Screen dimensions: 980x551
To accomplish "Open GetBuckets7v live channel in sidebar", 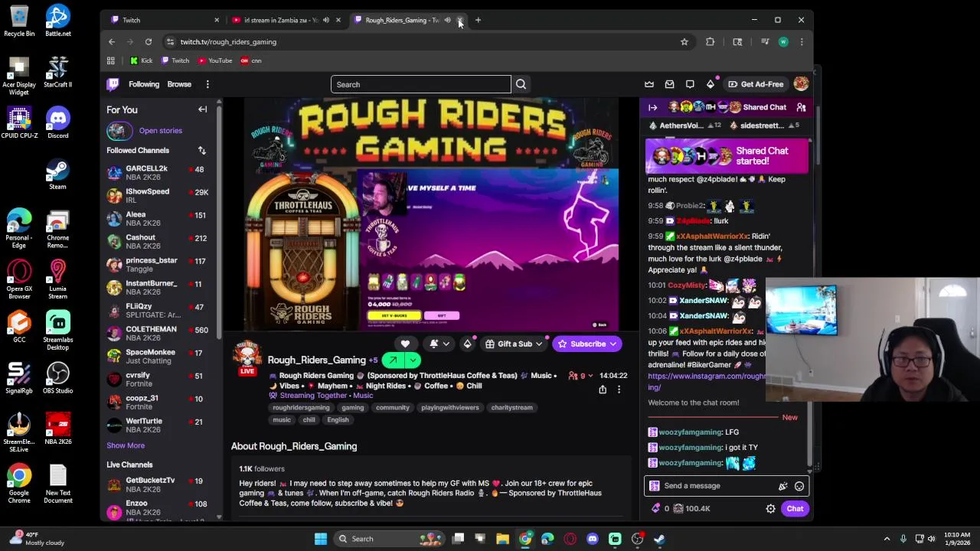I will pyautogui.click(x=161, y=484).
